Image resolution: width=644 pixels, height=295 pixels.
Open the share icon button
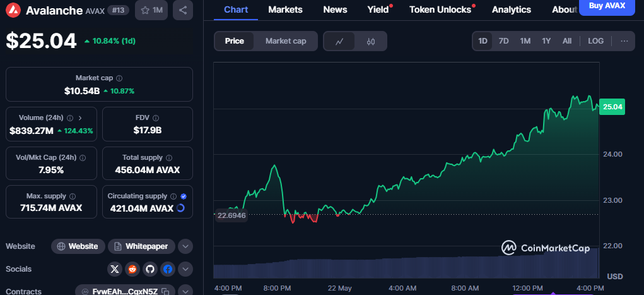pyautogui.click(x=183, y=10)
